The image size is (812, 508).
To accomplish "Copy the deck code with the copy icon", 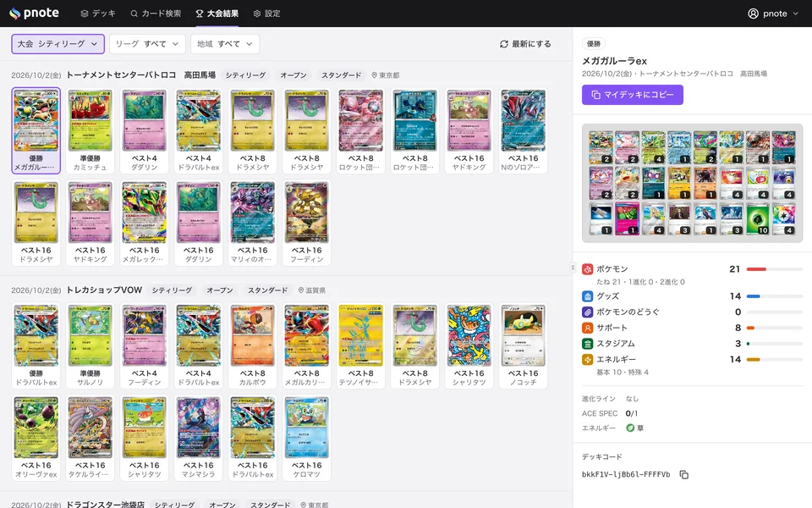I will [684, 474].
